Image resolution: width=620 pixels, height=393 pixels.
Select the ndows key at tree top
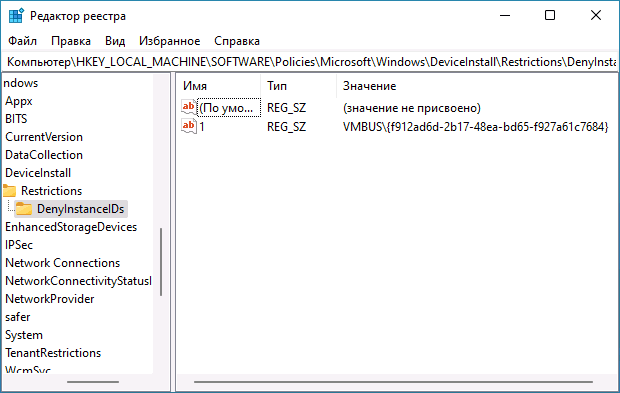coord(21,83)
